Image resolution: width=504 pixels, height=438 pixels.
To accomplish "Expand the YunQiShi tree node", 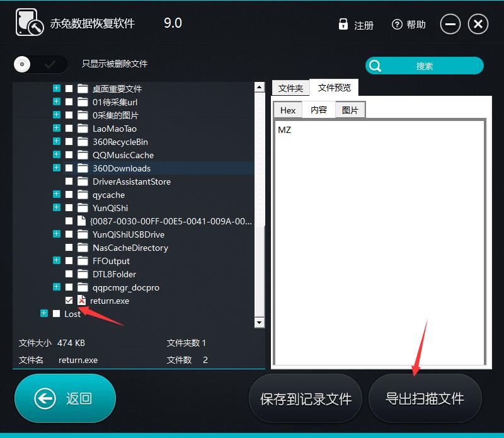I will (x=57, y=208).
